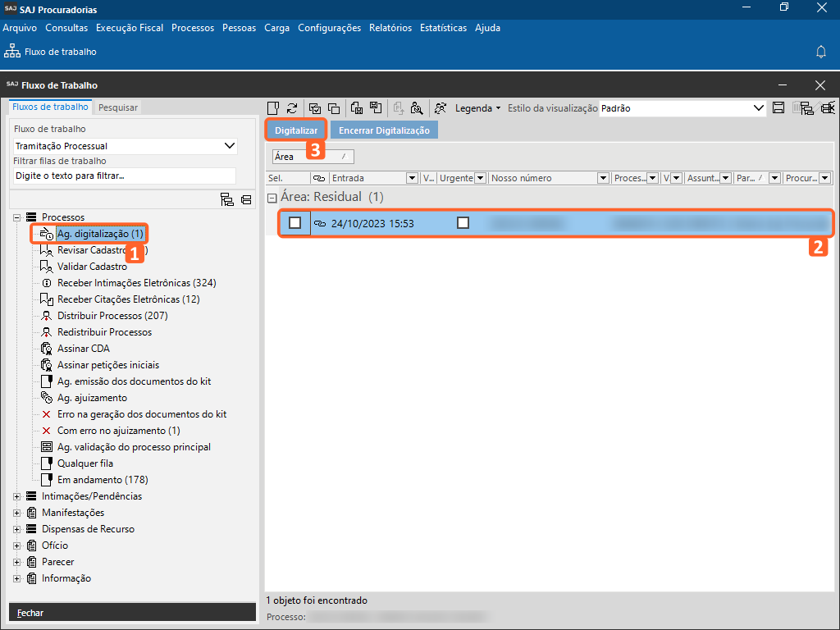Click the notification bell icon
This screenshot has height=630, width=840.
[820, 52]
